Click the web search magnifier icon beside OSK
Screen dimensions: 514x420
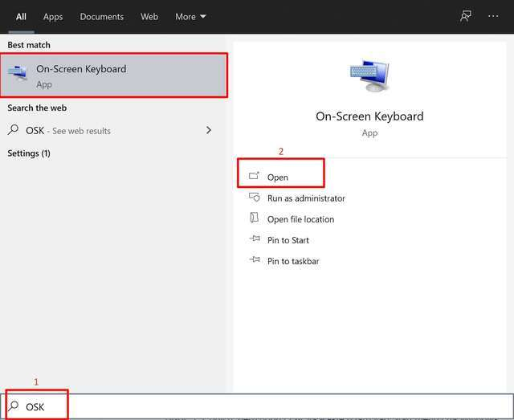(x=13, y=130)
